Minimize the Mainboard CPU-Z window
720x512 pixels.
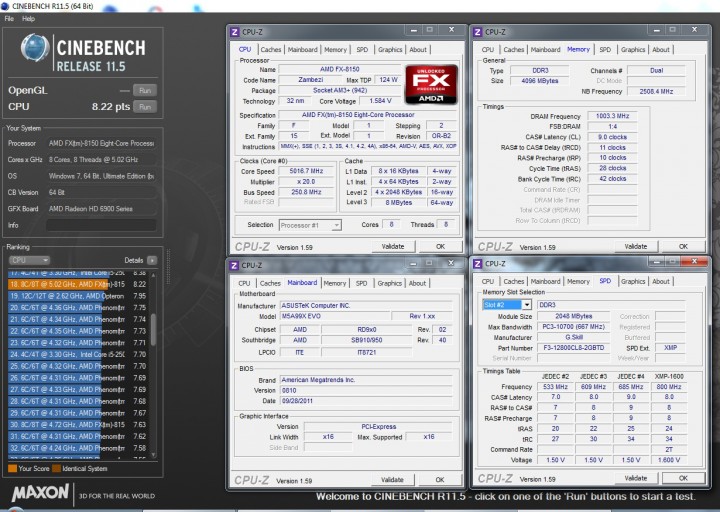413,263
